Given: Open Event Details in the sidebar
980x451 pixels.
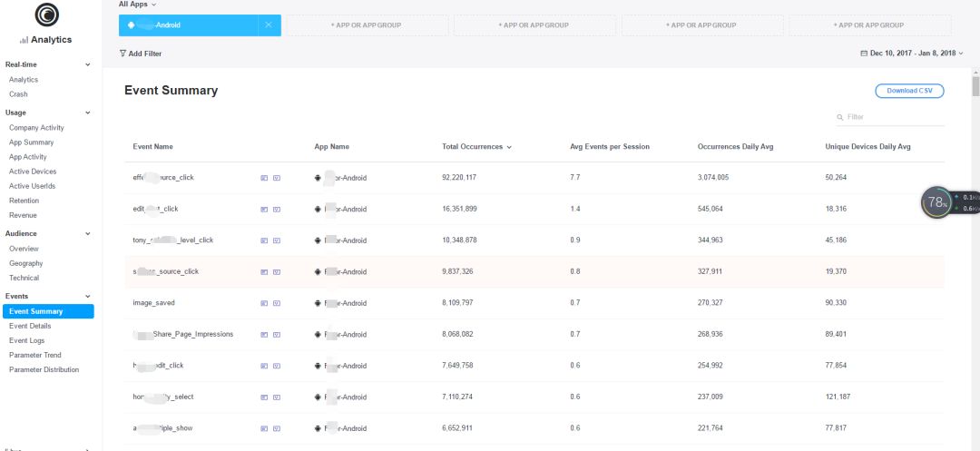Looking at the screenshot, I should pyautogui.click(x=30, y=326).
